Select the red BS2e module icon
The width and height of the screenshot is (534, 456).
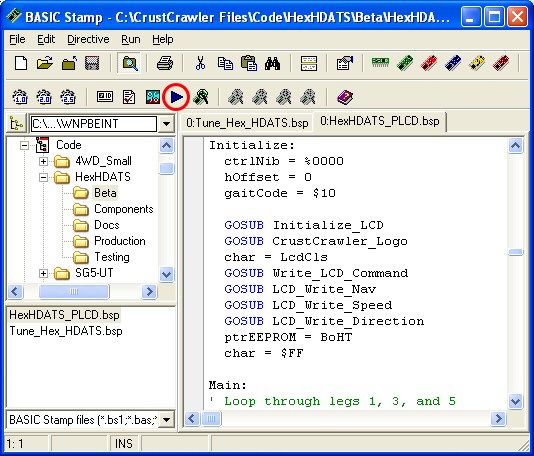[429, 63]
